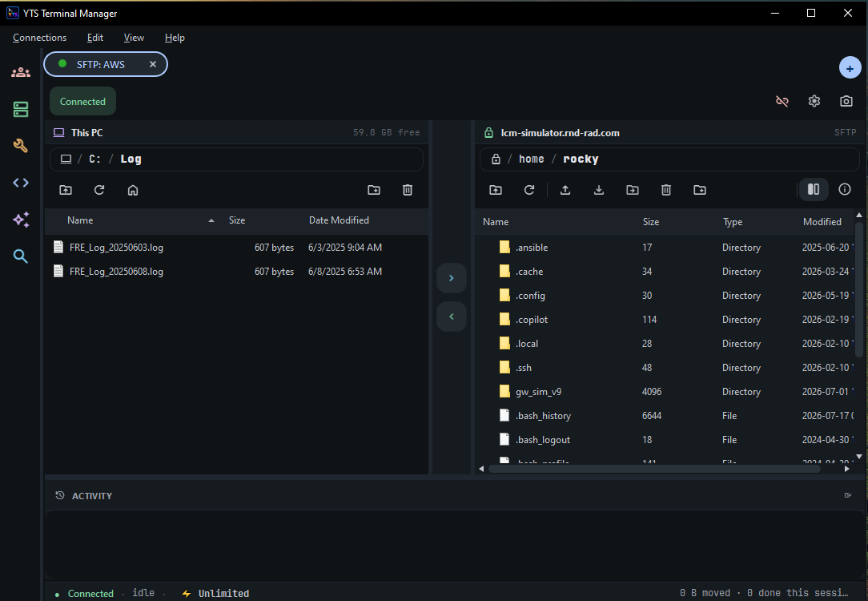Image resolution: width=868 pixels, height=601 pixels.
Task: Click the green Connected status badge
Action: tap(82, 101)
